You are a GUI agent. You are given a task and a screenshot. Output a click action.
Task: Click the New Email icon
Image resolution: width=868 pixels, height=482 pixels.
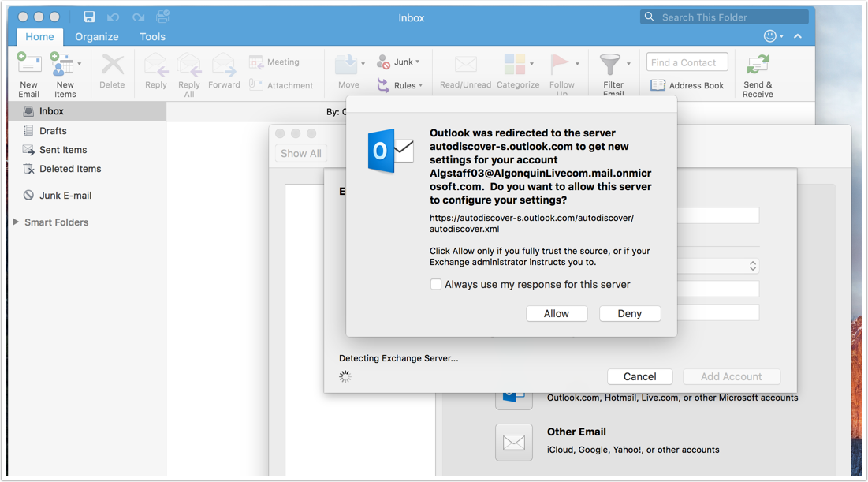(29, 65)
